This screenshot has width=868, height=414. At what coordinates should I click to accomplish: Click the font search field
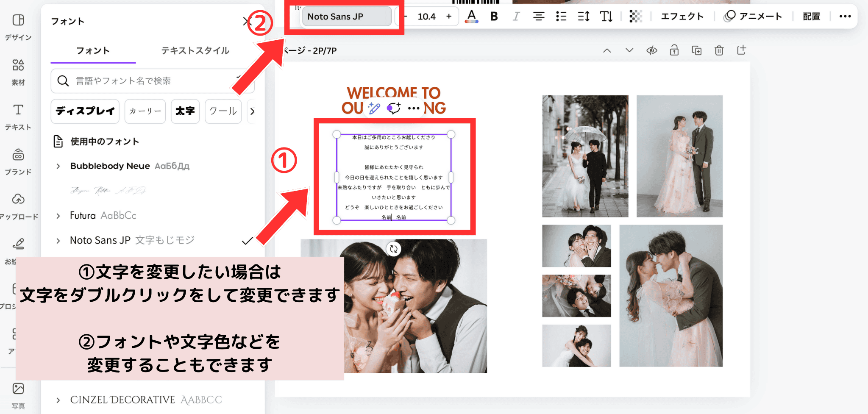(148, 81)
